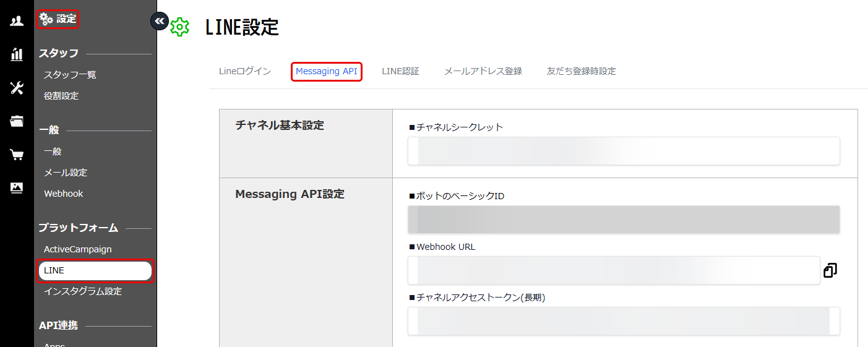Open ActiveCampaign platform settings
Image resolution: width=868 pixels, height=347 pixels.
(78, 249)
